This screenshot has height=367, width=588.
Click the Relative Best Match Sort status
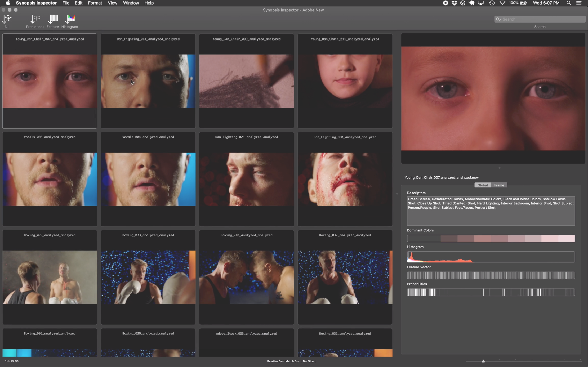click(291, 361)
